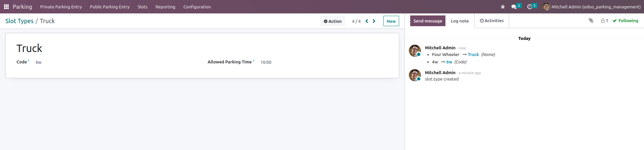Toggle the Following status
This screenshot has height=150, width=644.
tap(625, 21)
